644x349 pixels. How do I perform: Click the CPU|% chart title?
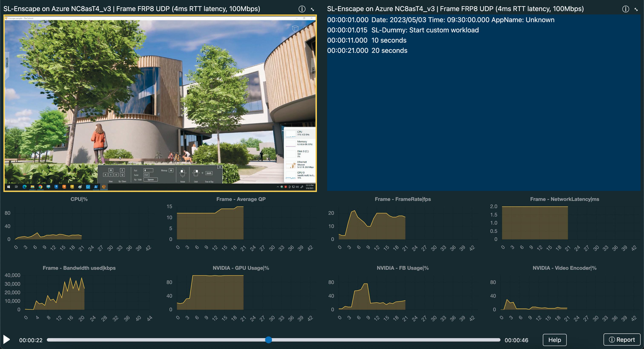[x=79, y=199]
